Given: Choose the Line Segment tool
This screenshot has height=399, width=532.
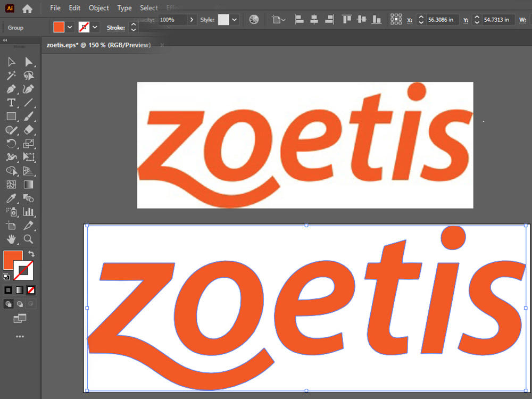Looking at the screenshot, I should tap(29, 103).
